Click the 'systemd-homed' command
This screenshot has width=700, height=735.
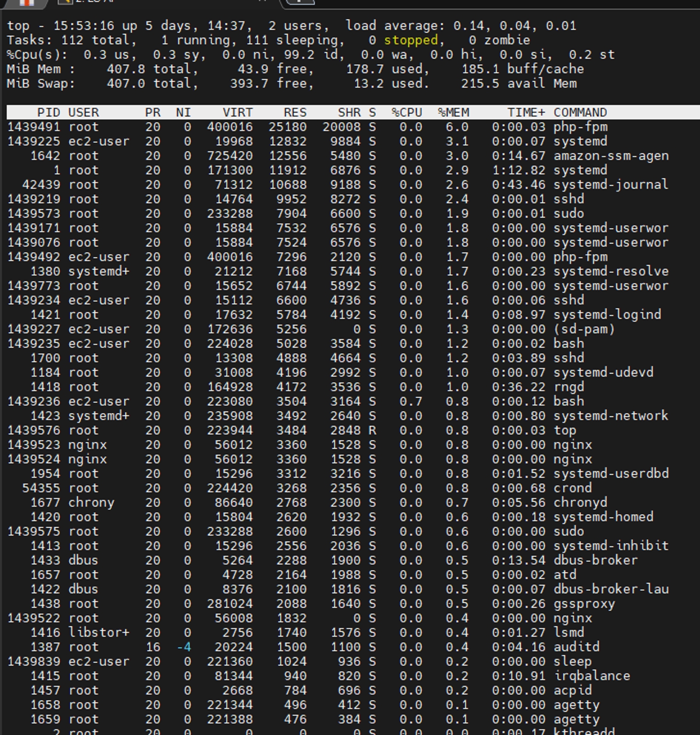pyautogui.click(x=603, y=517)
